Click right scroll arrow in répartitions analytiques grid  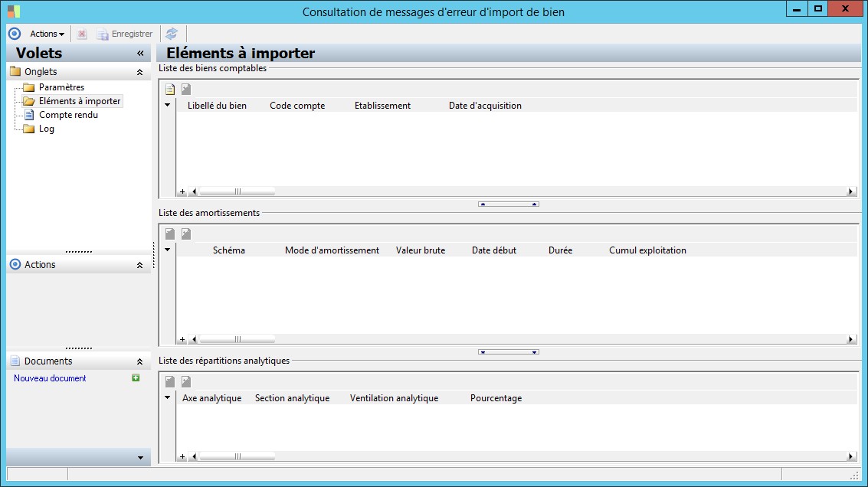[851, 456]
